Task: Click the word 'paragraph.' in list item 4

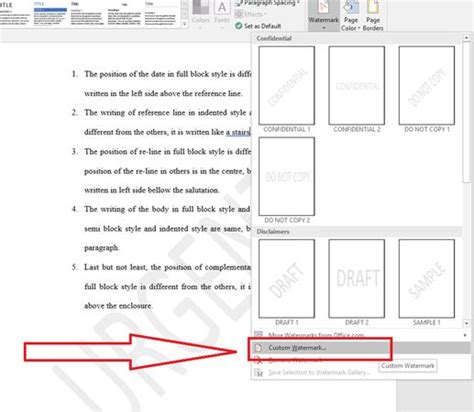Action: 102,248
